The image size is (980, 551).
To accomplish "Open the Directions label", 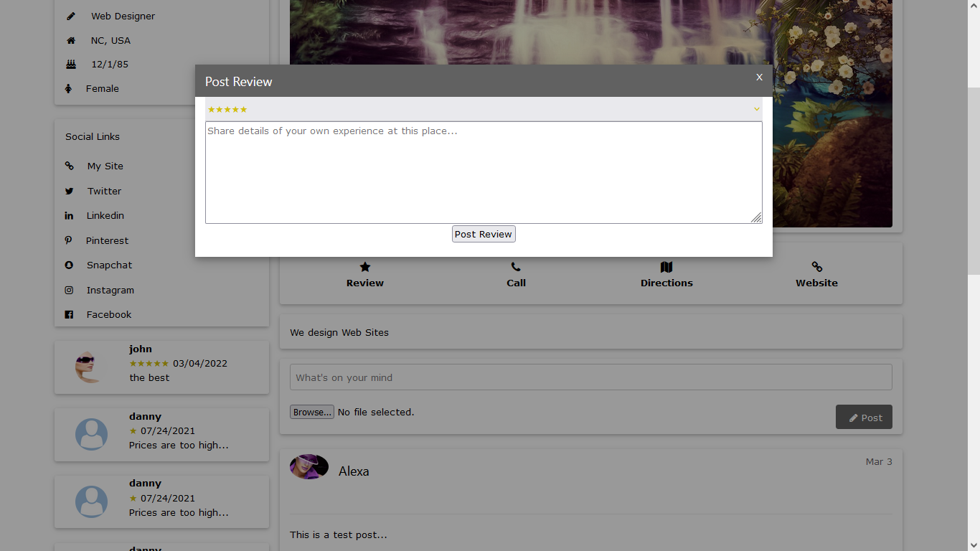I will point(666,283).
